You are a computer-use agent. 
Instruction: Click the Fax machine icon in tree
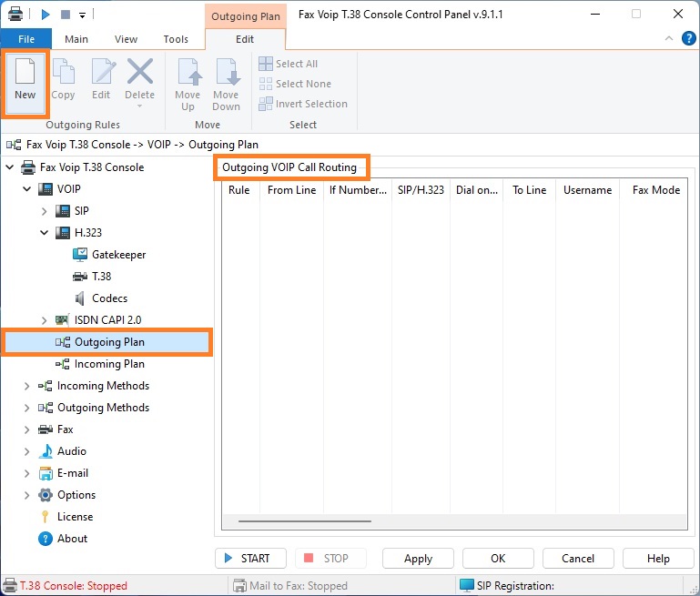(46, 429)
